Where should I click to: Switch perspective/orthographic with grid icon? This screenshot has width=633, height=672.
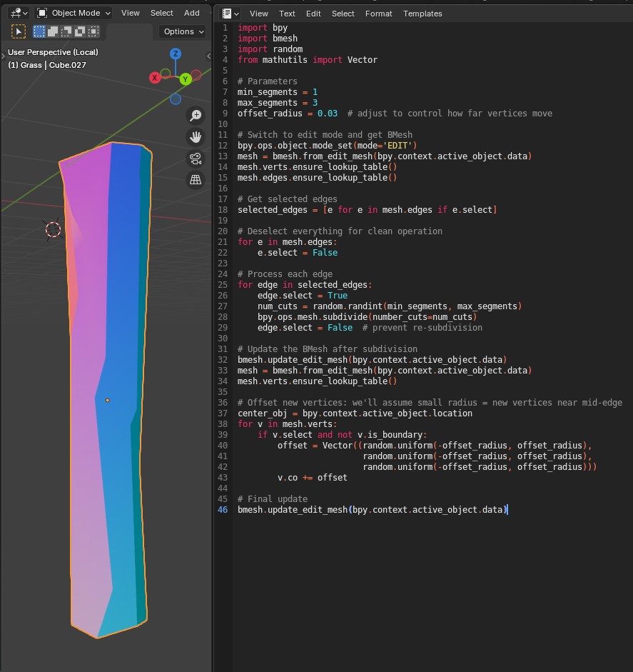[196, 180]
